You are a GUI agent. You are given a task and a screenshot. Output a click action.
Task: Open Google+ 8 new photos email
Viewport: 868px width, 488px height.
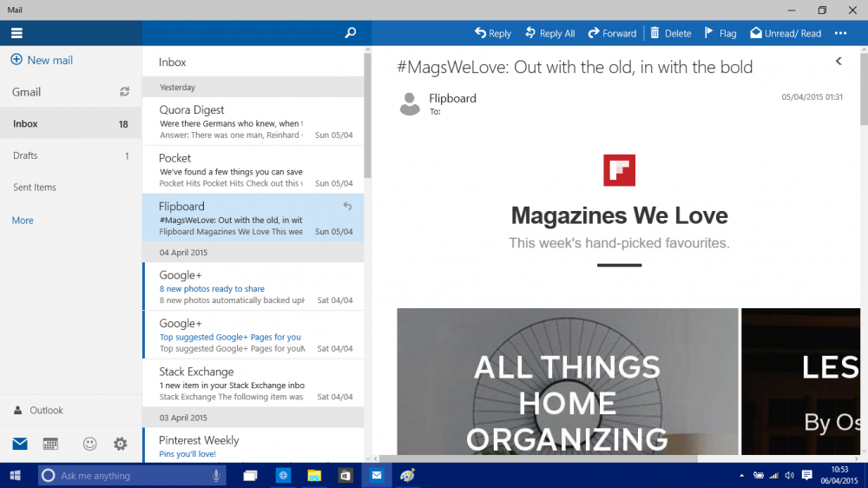(x=253, y=287)
